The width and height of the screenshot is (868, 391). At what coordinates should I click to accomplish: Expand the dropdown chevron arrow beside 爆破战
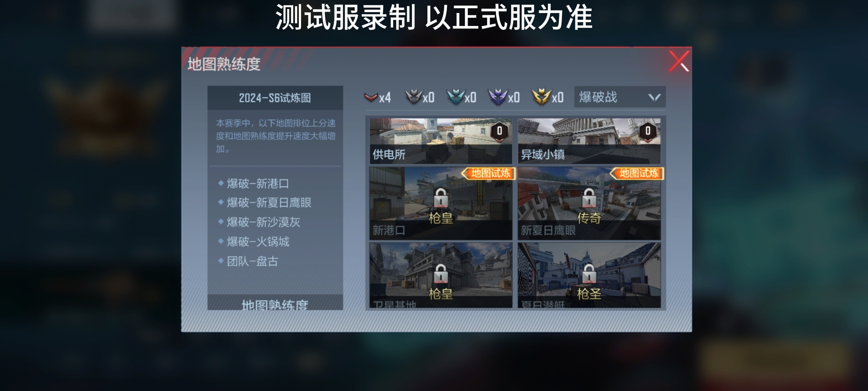click(654, 97)
